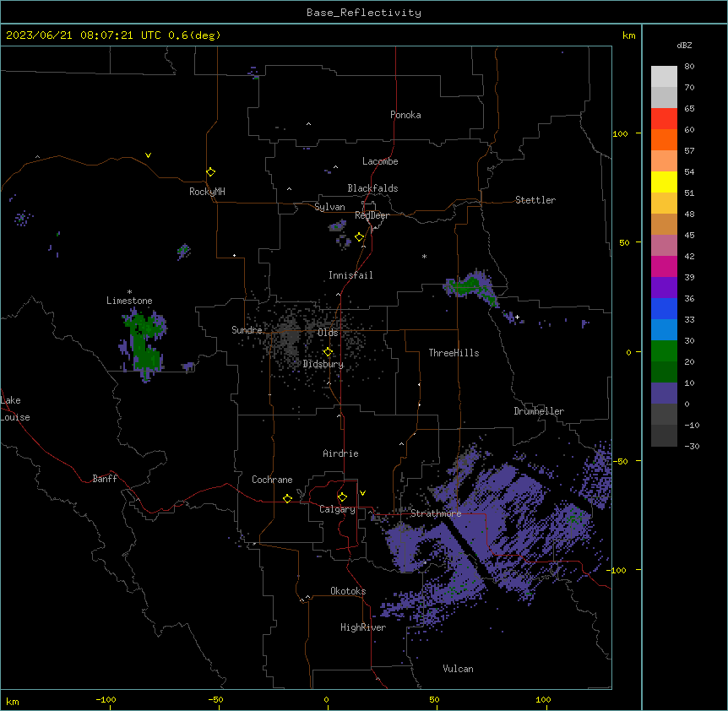
Task: Click the Blackfalds city label
Action: [x=372, y=188]
